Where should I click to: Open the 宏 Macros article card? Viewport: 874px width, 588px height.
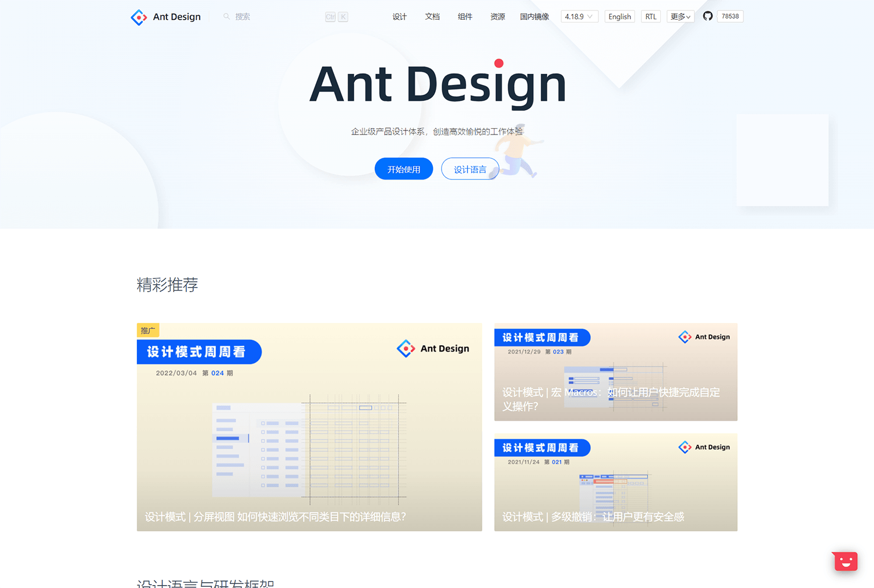(616, 372)
